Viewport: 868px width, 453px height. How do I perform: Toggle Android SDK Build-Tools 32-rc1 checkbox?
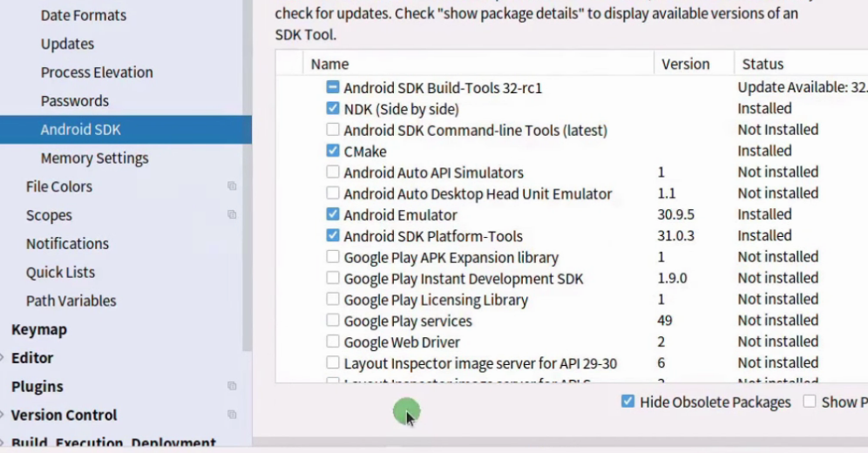tap(332, 87)
